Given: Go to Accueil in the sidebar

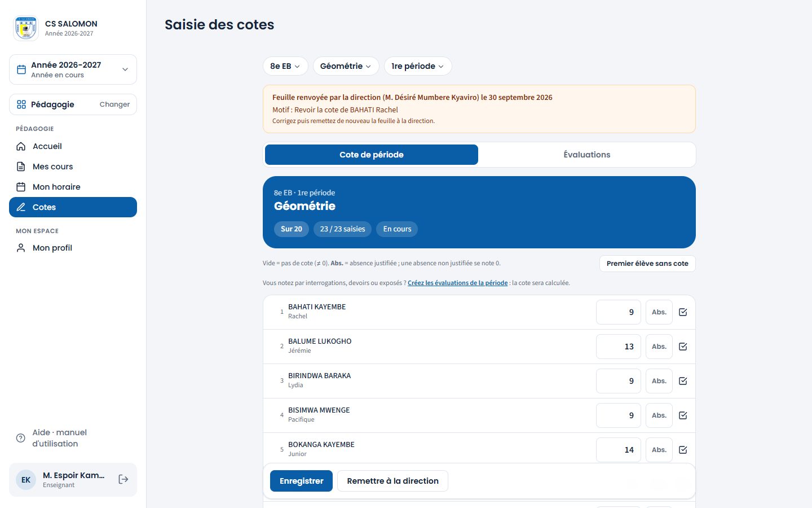Looking at the screenshot, I should [x=73, y=146].
